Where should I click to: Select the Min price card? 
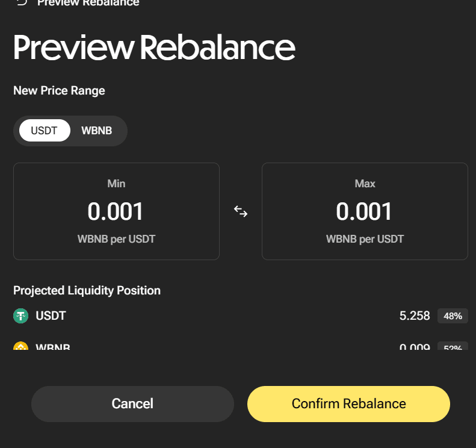click(x=116, y=211)
